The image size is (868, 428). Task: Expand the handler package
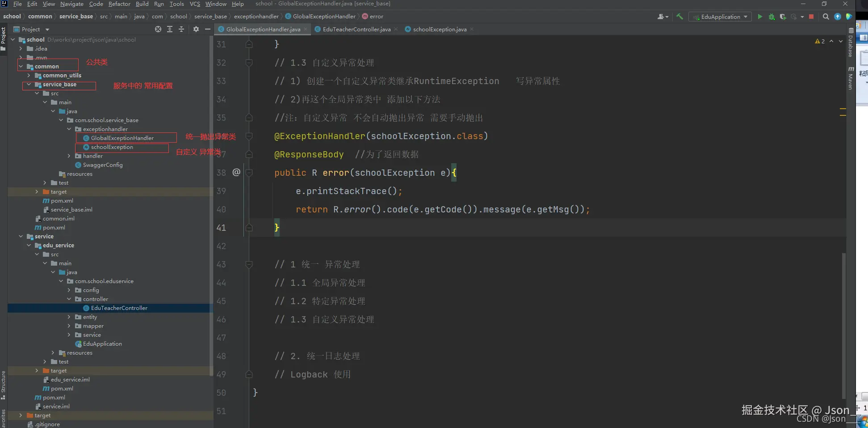click(x=69, y=156)
